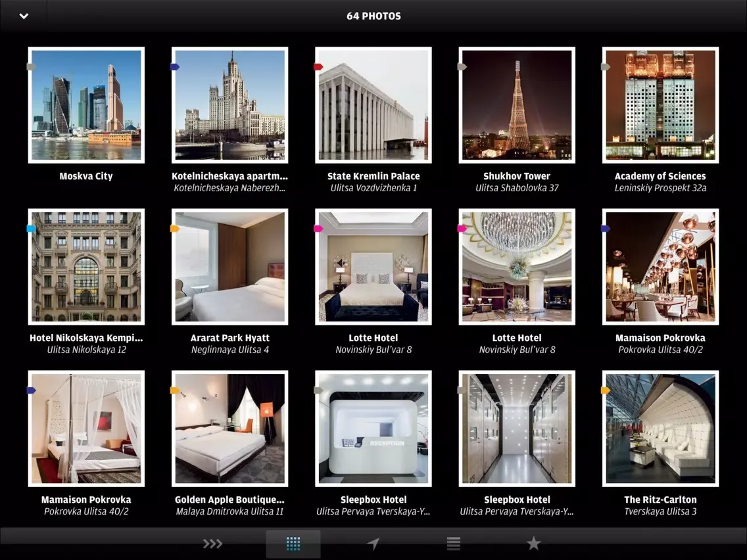Viewport: 747px width, 560px height.
Task: Click the grey tag on Shukhov Tower
Action: click(462, 66)
